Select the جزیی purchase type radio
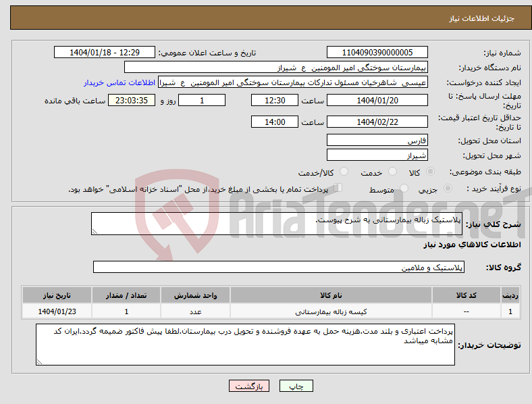This screenshot has width=532, height=404. [x=448, y=188]
